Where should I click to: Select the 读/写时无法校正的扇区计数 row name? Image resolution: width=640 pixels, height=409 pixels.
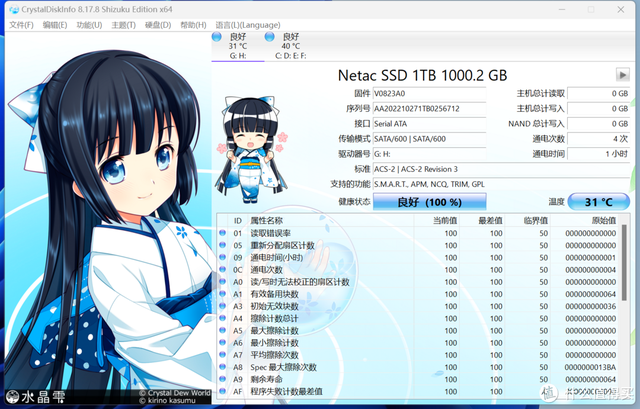[300, 282]
